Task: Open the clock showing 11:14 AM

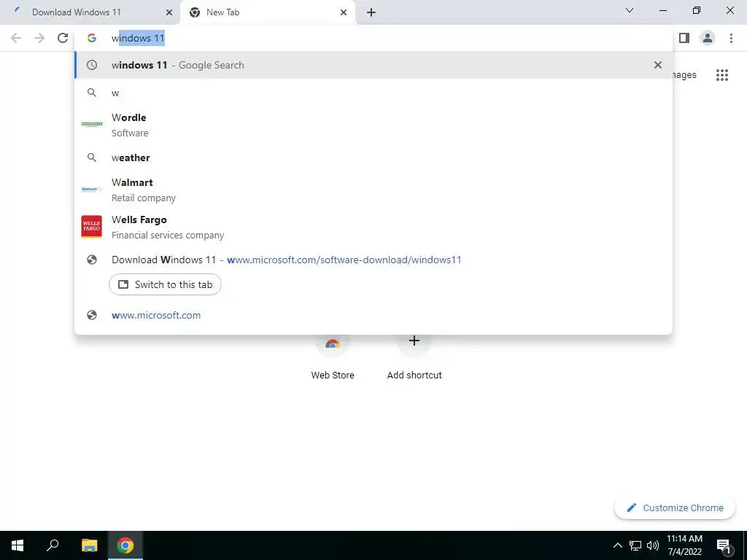Action: [x=684, y=545]
